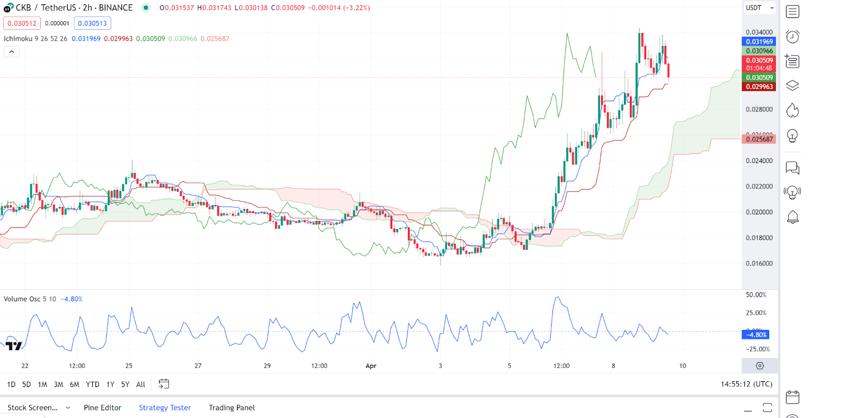Viewport: 868px width, 418px height.
Task: Click the TradingView logo on chart
Action: click(14, 345)
